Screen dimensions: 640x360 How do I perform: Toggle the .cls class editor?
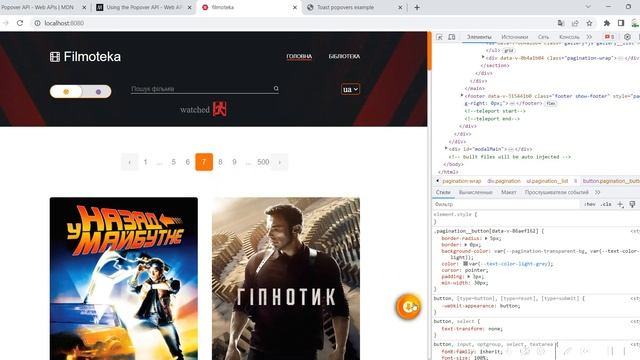tap(607, 204)
